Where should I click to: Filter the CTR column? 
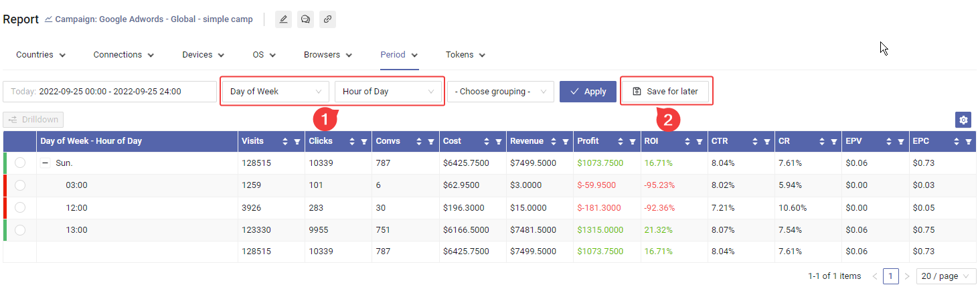(x=766, y=142)
